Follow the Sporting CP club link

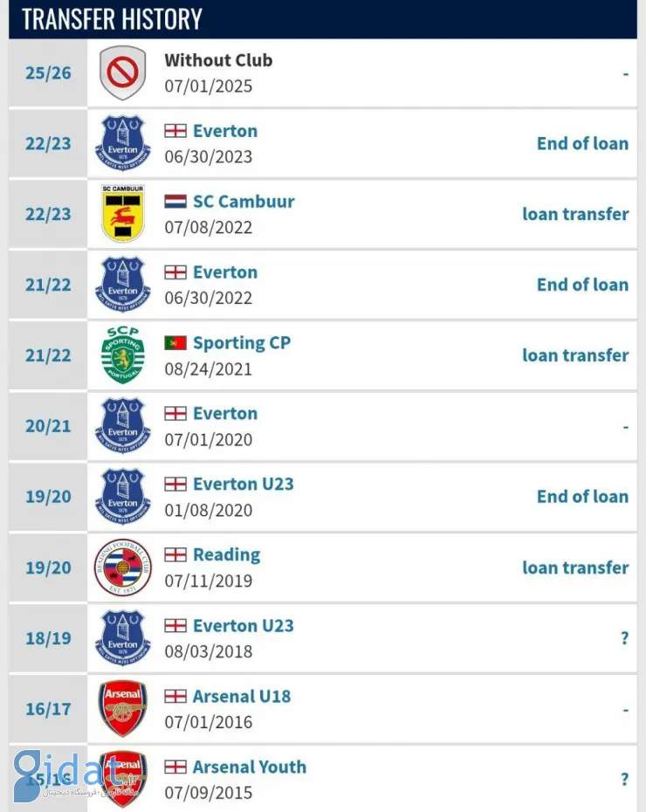242,343
